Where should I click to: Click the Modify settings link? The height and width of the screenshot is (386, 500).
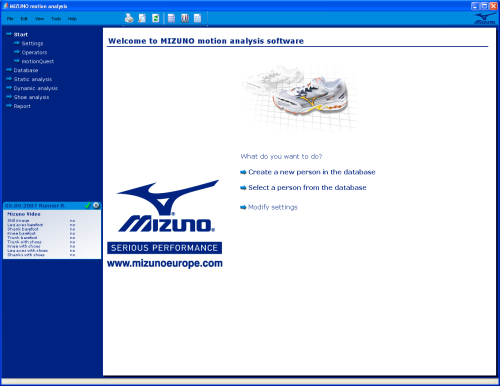(273, 207)
